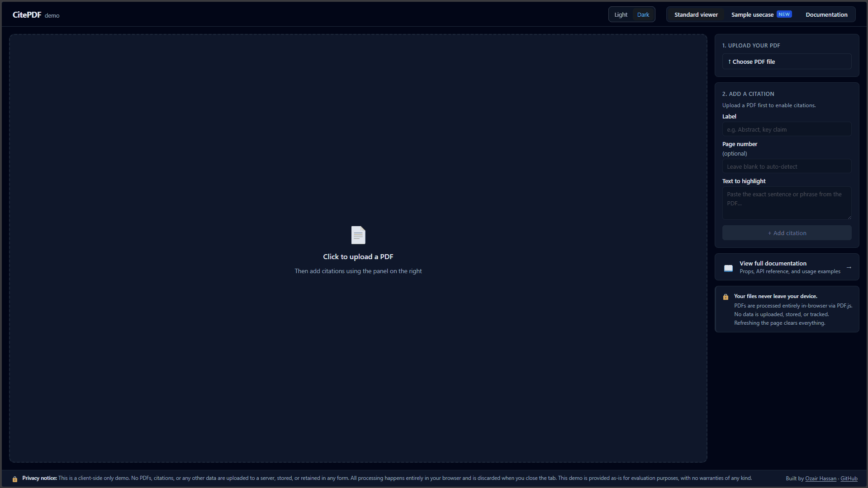Go to the Documentation tab
This screenshot has width=868, height=488.
pyautogui.click(x=826, y=14)
